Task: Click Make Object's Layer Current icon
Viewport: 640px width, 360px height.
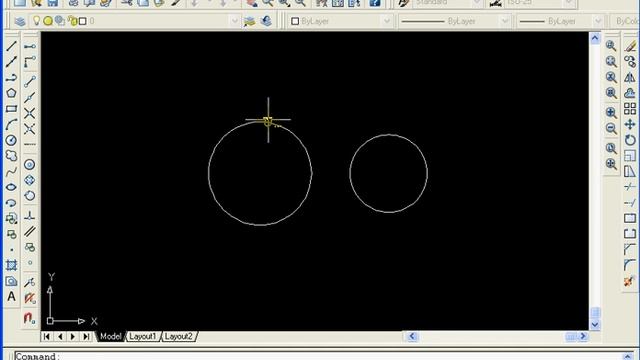Action: [249, 21]
